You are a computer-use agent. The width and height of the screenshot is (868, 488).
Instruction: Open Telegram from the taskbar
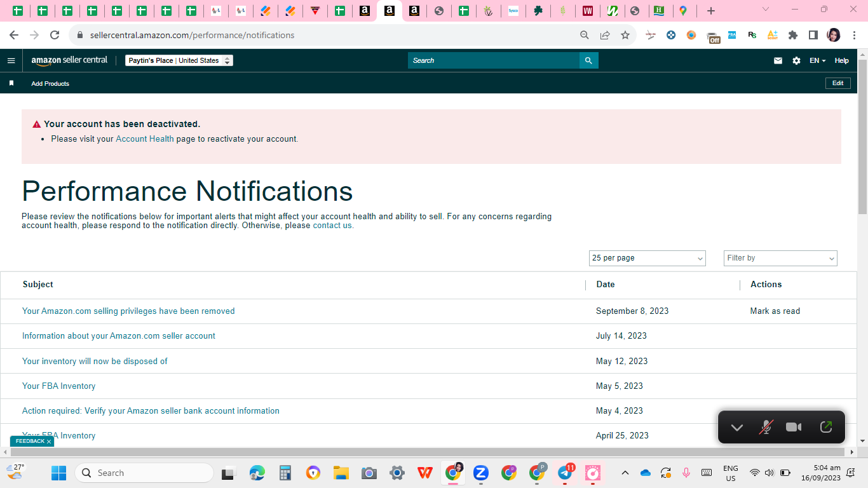(x=565, y=473)
